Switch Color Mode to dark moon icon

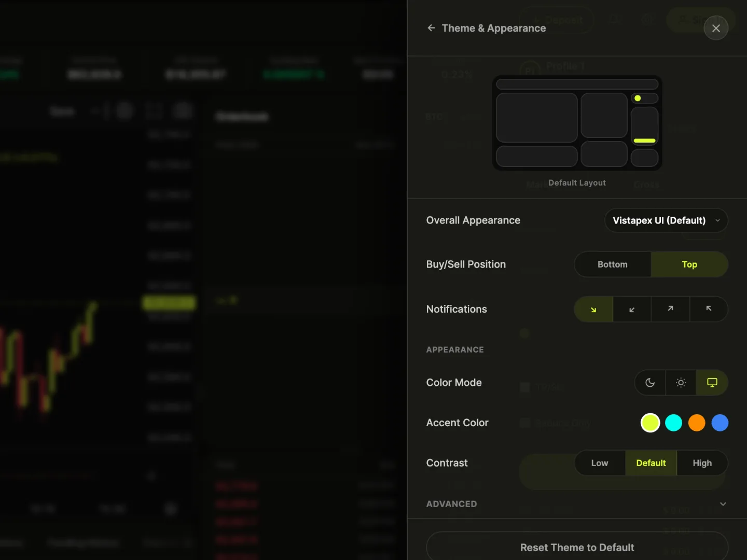click(650, 383)
